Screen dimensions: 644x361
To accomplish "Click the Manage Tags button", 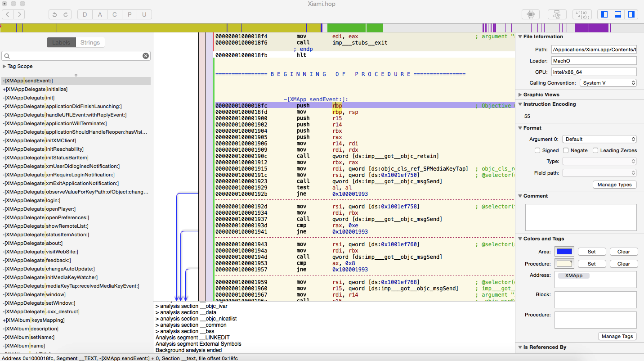I will [617, 336].
